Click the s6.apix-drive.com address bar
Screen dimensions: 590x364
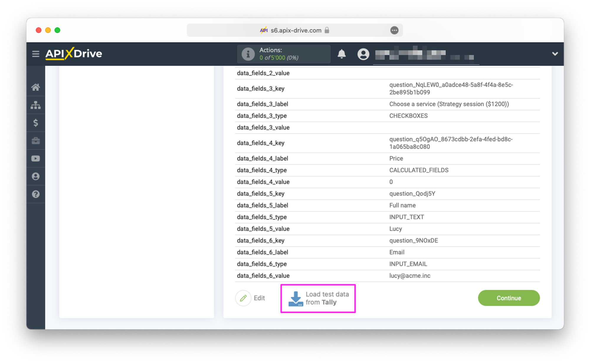(295, 30)
